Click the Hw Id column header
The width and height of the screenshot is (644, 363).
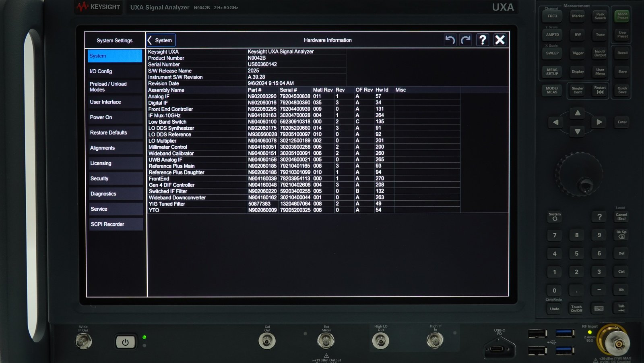click(x=382, y=90)
